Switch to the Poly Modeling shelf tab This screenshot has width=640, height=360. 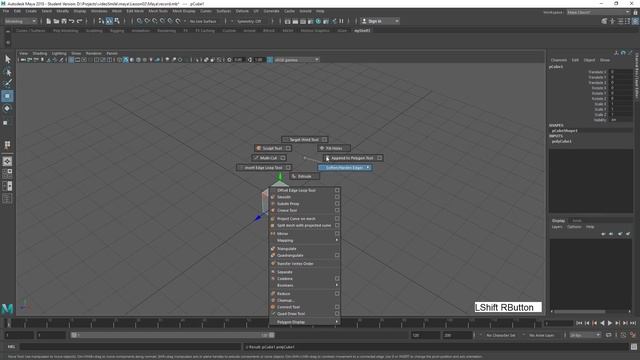65,31
